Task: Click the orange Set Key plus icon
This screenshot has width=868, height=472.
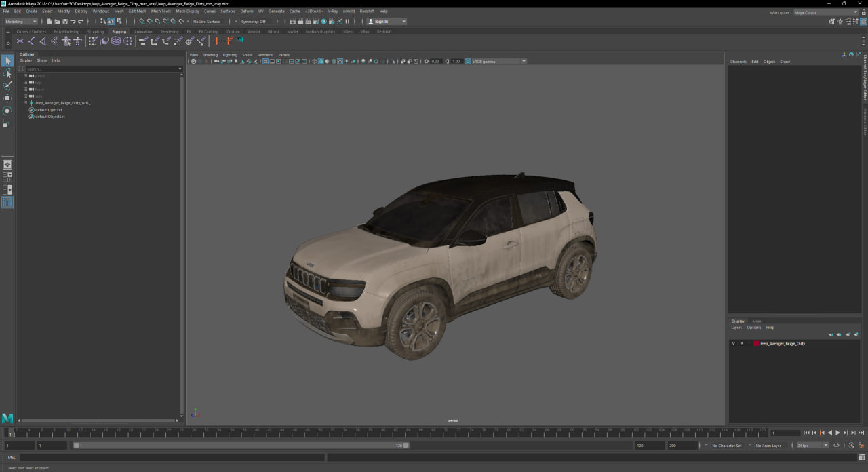Action: point(217,41)
